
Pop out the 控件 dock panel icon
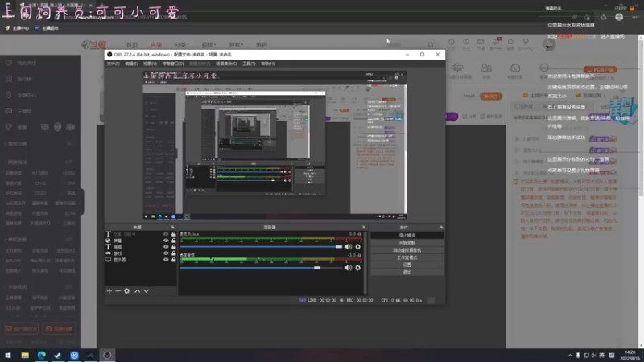coord(441,227)
